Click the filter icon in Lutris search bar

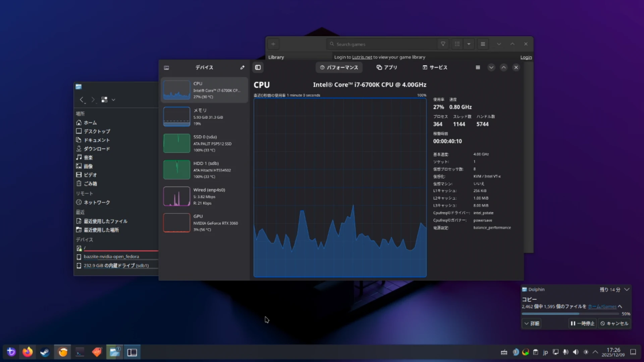click(443, 44)
